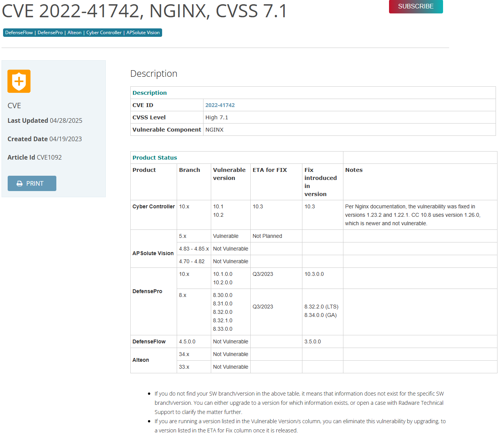Click the Vulnerable status in 5.x row
The width and height of the screenshot is (504, 437).
226,236
